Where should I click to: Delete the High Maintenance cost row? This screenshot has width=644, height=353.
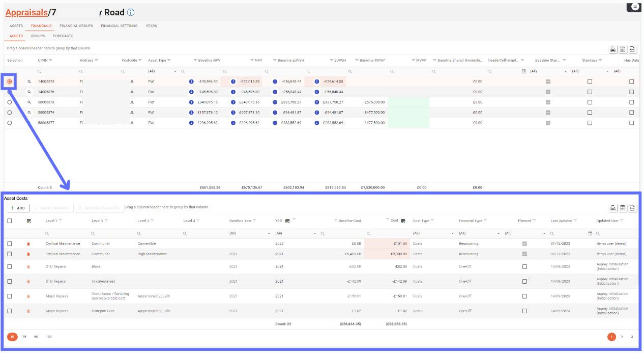[28, 254]
